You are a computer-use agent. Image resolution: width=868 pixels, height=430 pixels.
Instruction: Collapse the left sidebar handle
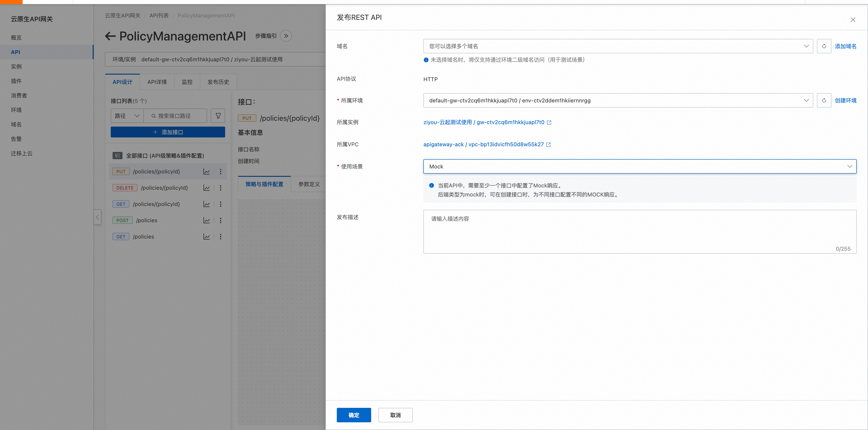[x=97, y=217]
